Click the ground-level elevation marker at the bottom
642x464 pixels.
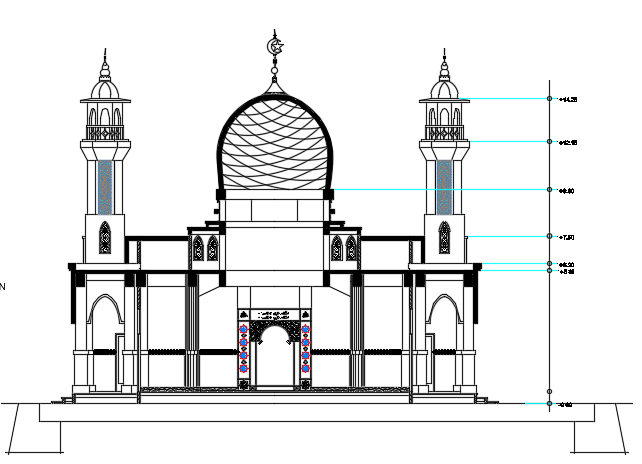click(x=549, y=405)
